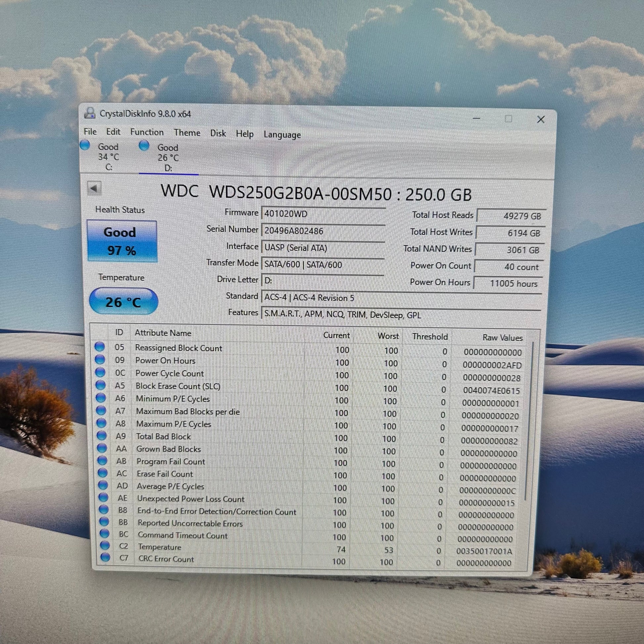Open the Language menu
Viewport: 644px width, 644px height.
click(x=282, y=135)
